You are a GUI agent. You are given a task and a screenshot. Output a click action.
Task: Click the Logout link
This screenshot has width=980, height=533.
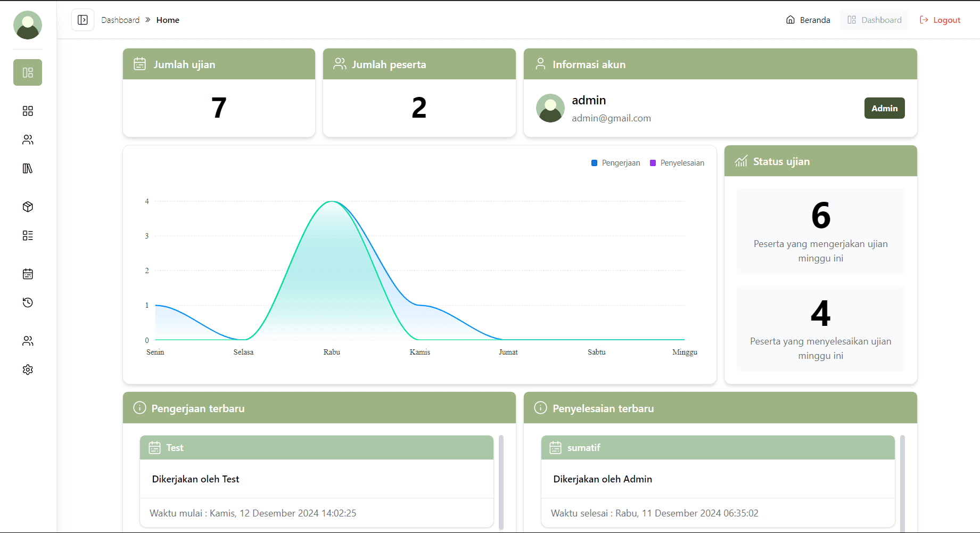pyautogui.click(x=940, y=20)
